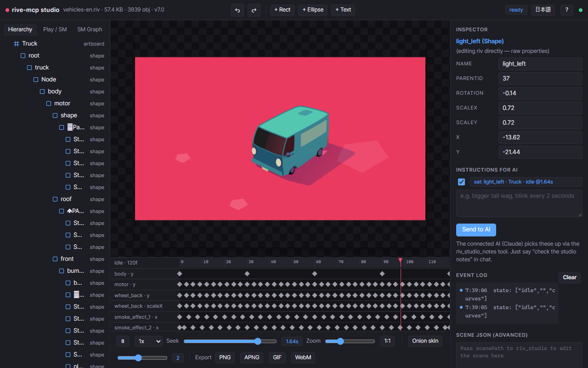
Task: Click the artboard hash icon beside Truck
Action: pos(17,44)
